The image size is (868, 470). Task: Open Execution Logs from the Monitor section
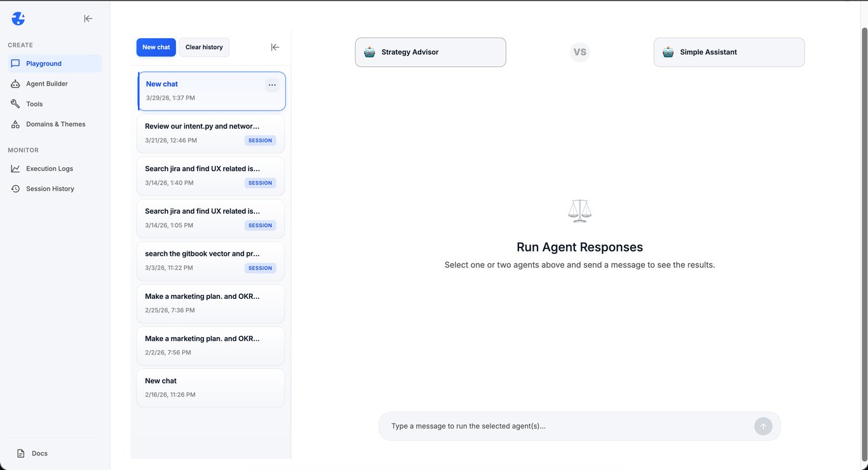click(x=50, y=168)
